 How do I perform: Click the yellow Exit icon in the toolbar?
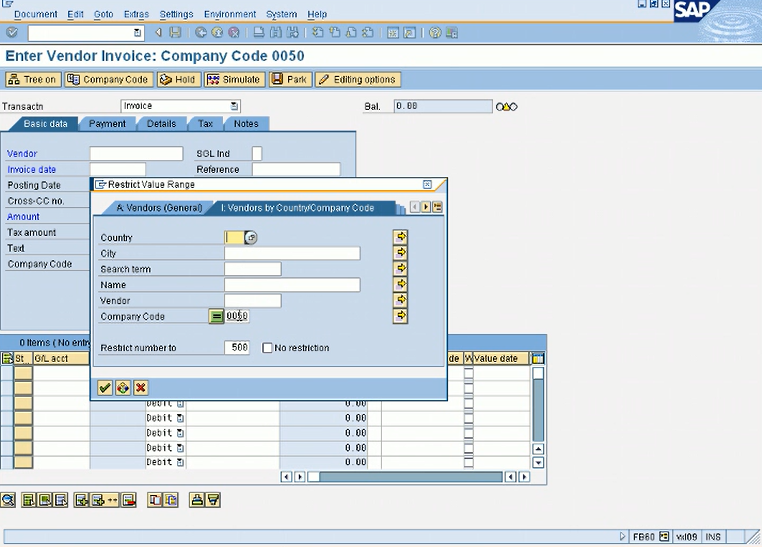[x=217, y=33]
